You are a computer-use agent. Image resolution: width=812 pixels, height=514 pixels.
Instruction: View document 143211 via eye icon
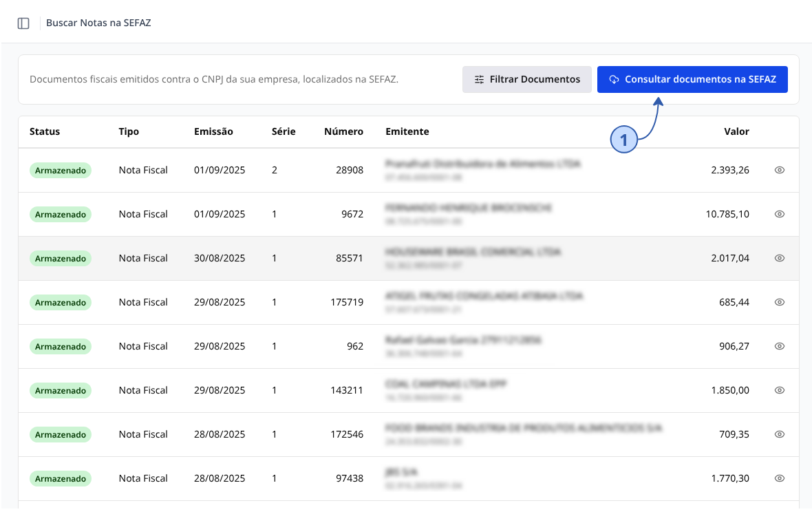(x=780, y=390)
